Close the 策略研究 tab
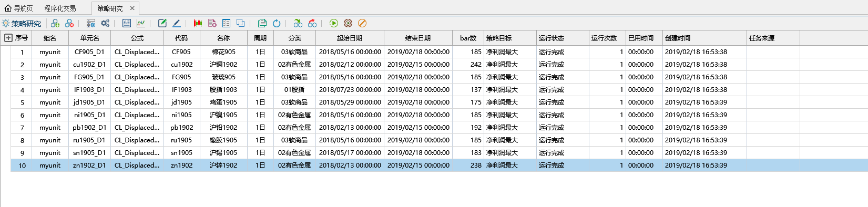 (x=132, y=8)
